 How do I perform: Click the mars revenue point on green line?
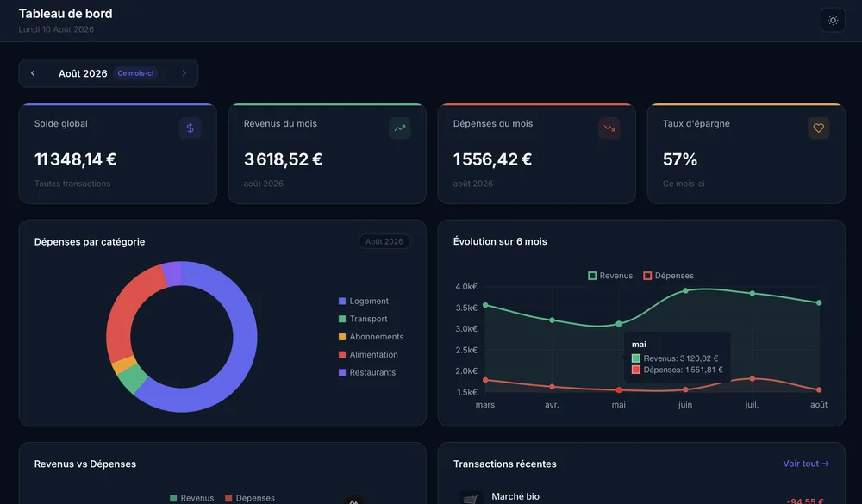(484, 305)
